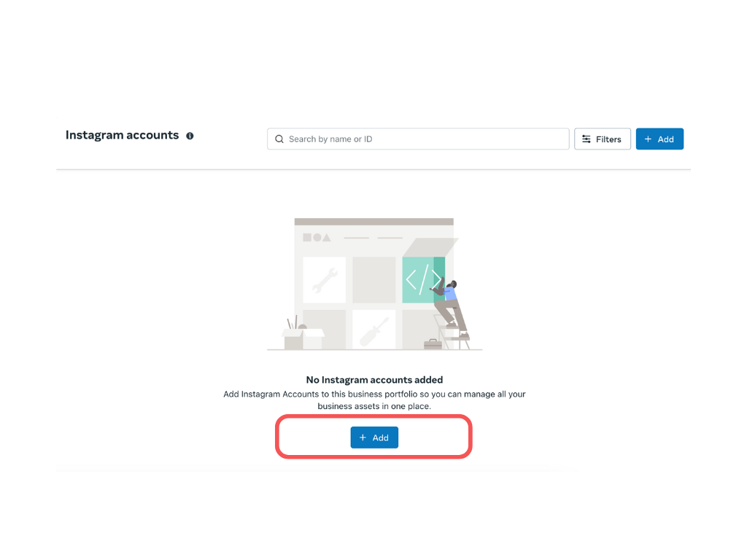Viewport: 747px width, 560px height.
Task: Focus the Search by name or ID field
Action: pyautogui.click(x=418, y=139)
